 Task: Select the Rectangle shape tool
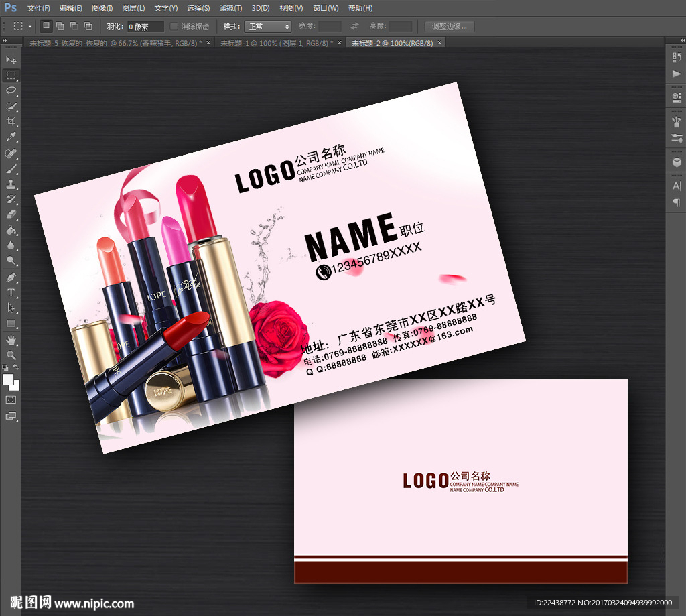click(11, 324)
